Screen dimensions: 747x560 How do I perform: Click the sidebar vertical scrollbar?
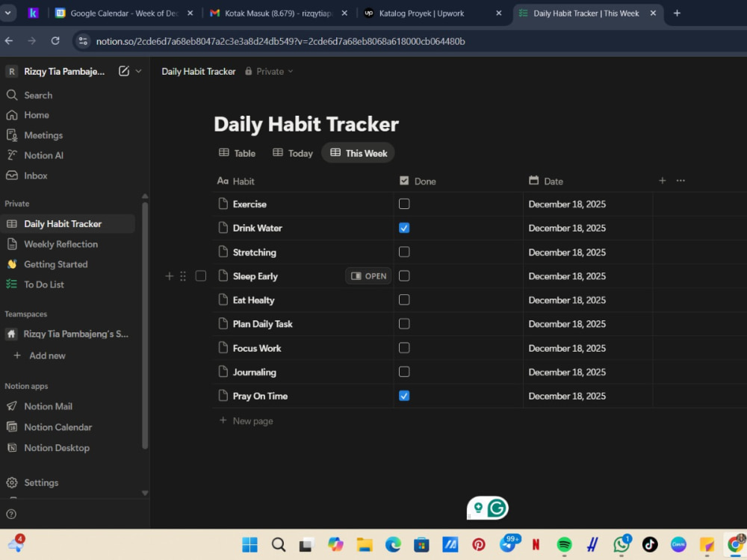tap(145, 324)
